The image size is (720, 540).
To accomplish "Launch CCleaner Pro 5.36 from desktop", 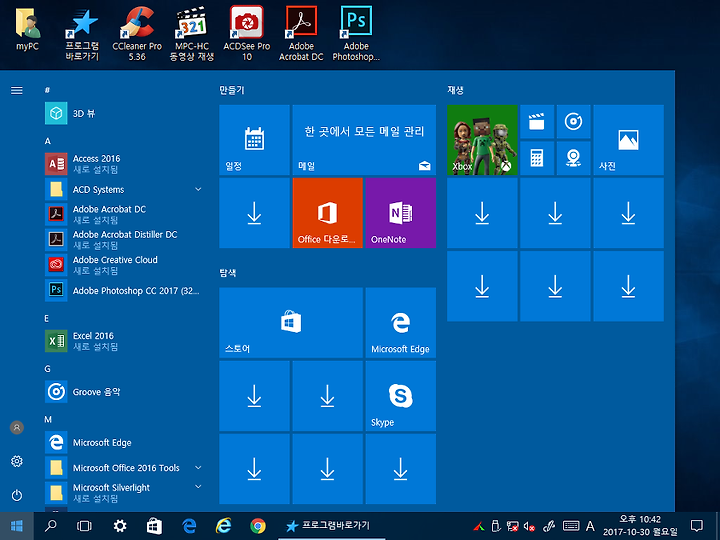I will pyautogui.click(x=137, y=33).
